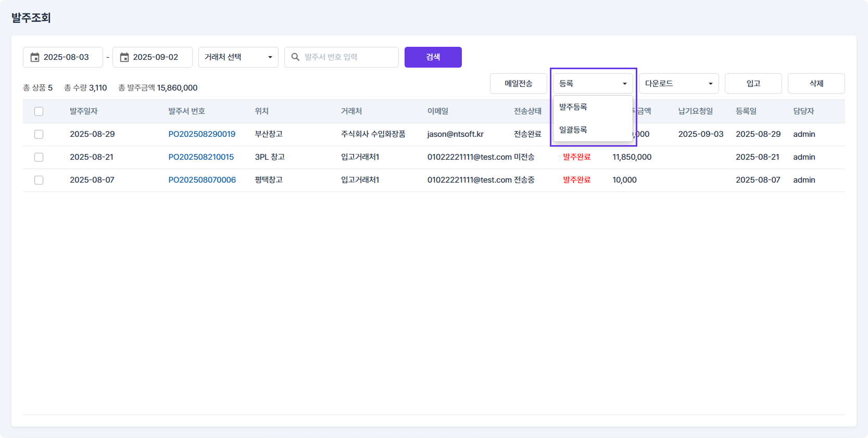This screenshot has width=868, height=438.
Task: Check the row for PO202508210015
Action: tap(39, 157)
